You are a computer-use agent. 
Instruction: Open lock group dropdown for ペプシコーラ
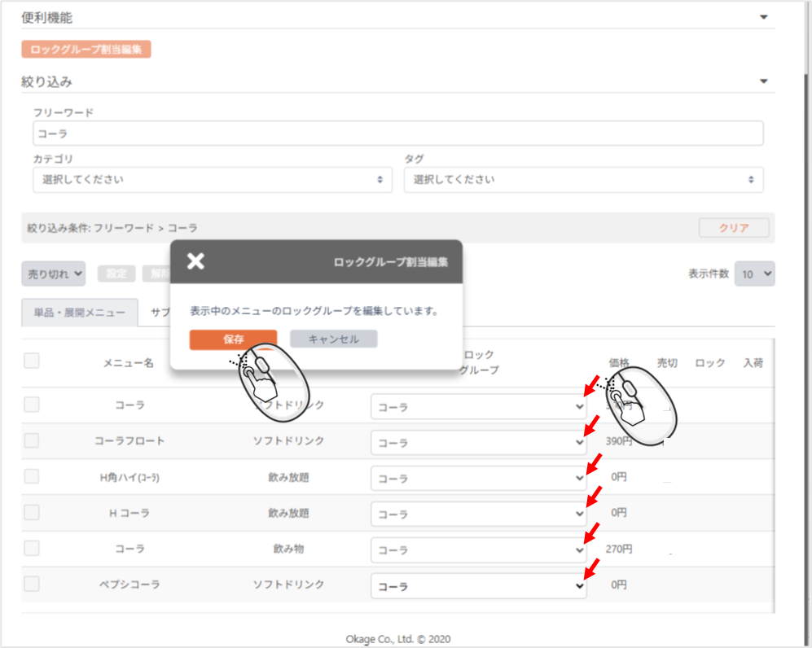tap(479, 586)
